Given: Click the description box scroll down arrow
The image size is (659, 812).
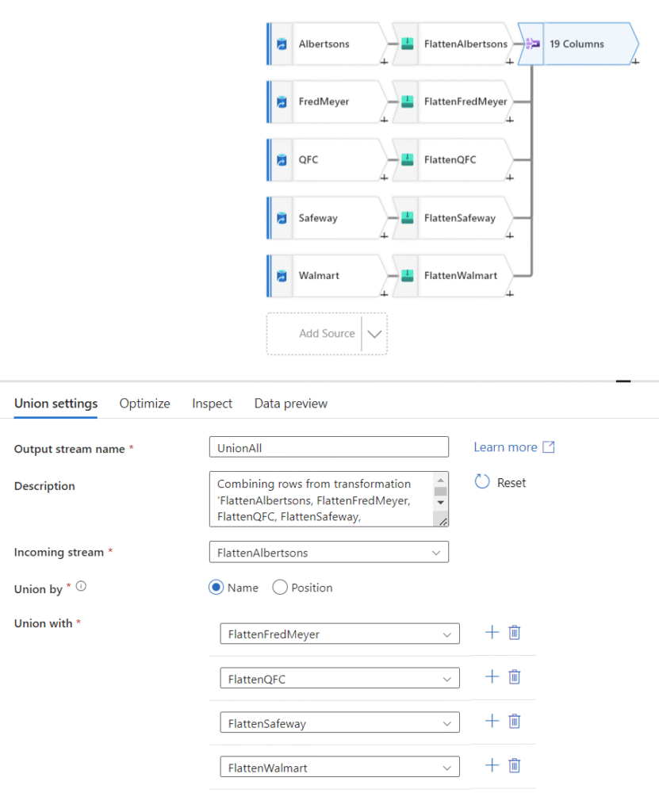Looking at the screenshot, I should pos(440,502).
